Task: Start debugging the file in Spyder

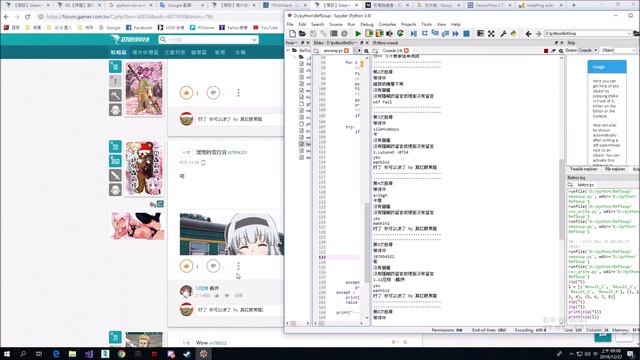Action: click(413, 34)
